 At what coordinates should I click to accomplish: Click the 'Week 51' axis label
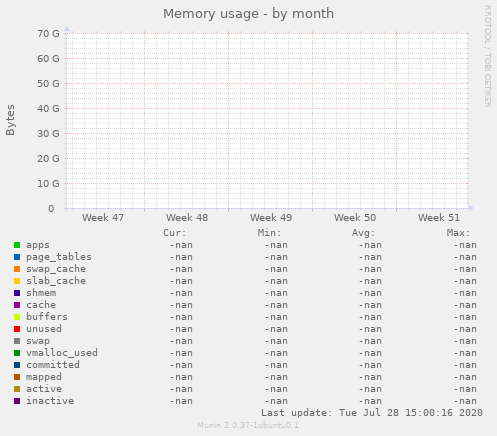pos(439,218)
